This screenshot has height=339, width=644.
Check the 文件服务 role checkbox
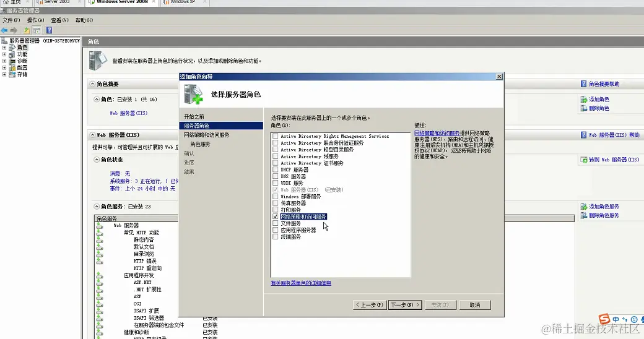pos(275,223)
